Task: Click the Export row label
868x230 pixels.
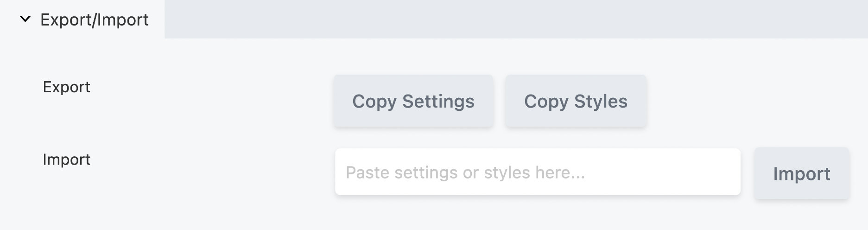Action: [x=66, y=87]
